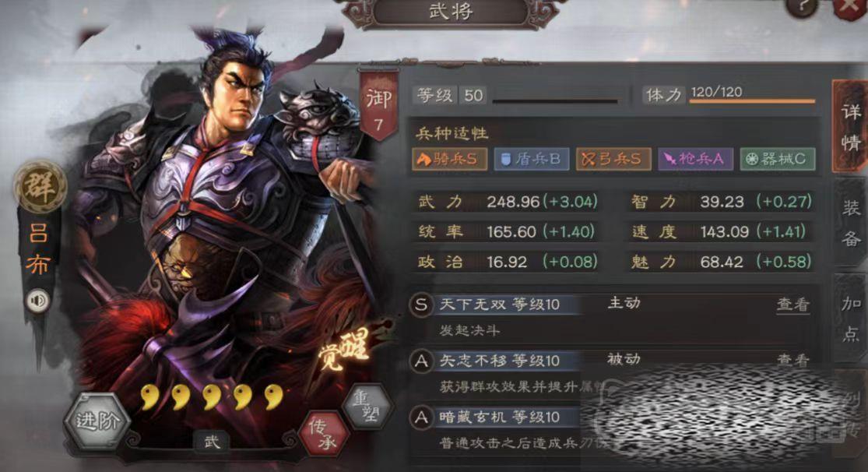Click 查看 link for 矢志不移
Image resolution: width=868 pixels, height=472 pixels.
click(793, 360)
